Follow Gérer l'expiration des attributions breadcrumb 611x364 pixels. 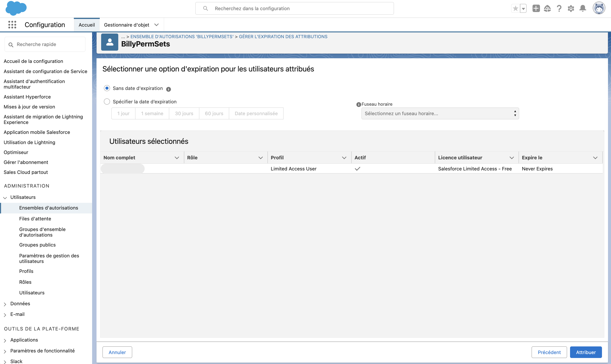click(x=283, y=37)
